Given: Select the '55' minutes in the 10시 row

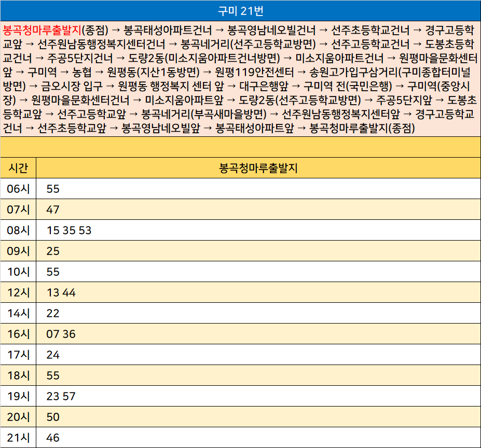Looking at the screenshot, I should click(53, 272).
